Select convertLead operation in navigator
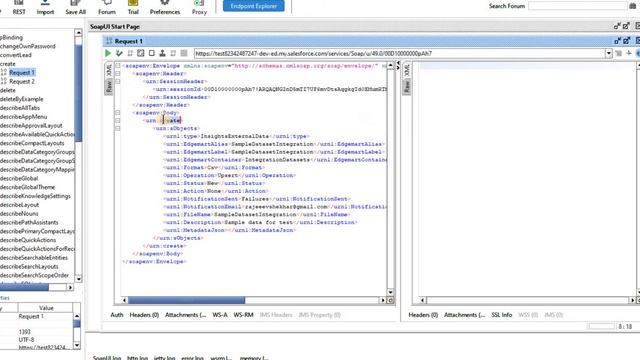The width and height of the screenshot is (640, 360). pos(16,55)
